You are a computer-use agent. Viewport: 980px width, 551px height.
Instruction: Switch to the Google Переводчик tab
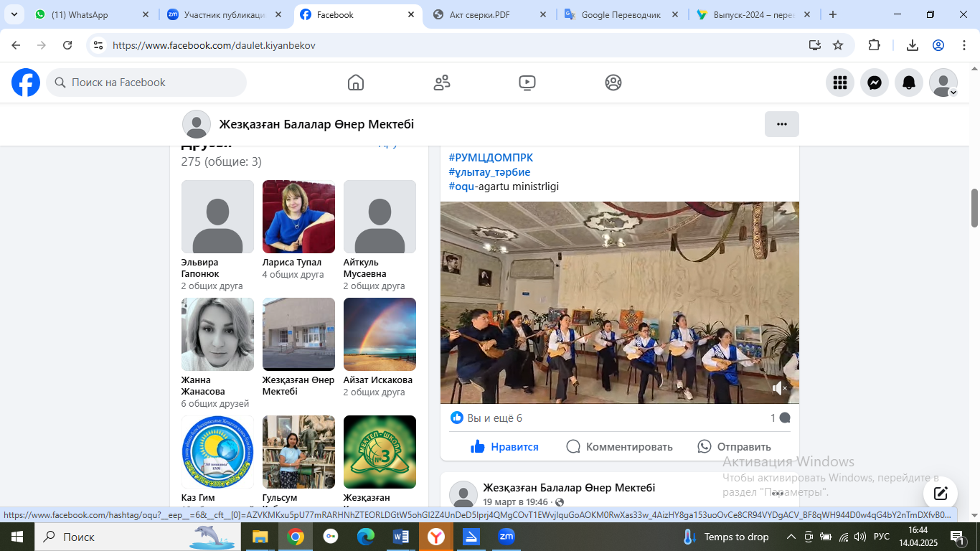pyautogui.click(x=622, y=14)
